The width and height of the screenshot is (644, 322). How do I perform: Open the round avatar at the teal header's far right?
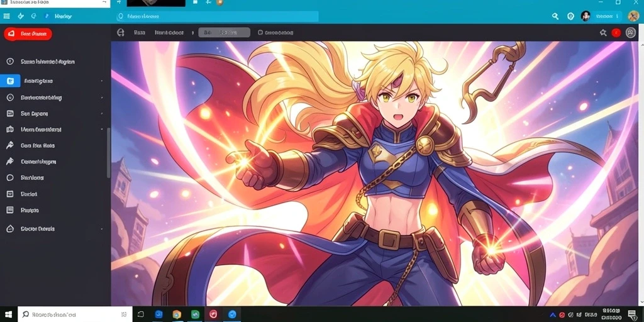click(x=633, y=16)
